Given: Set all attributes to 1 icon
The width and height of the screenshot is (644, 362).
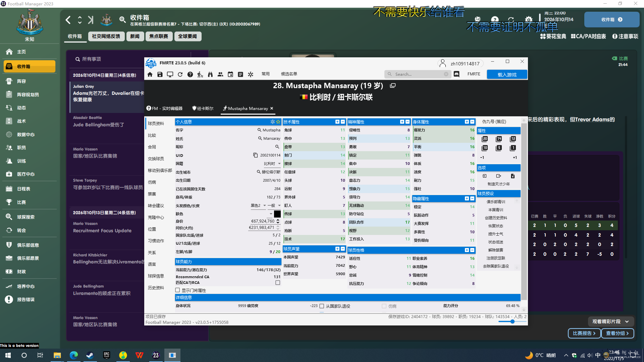Looking at the screenshot, I should click(x=513, y=148).
